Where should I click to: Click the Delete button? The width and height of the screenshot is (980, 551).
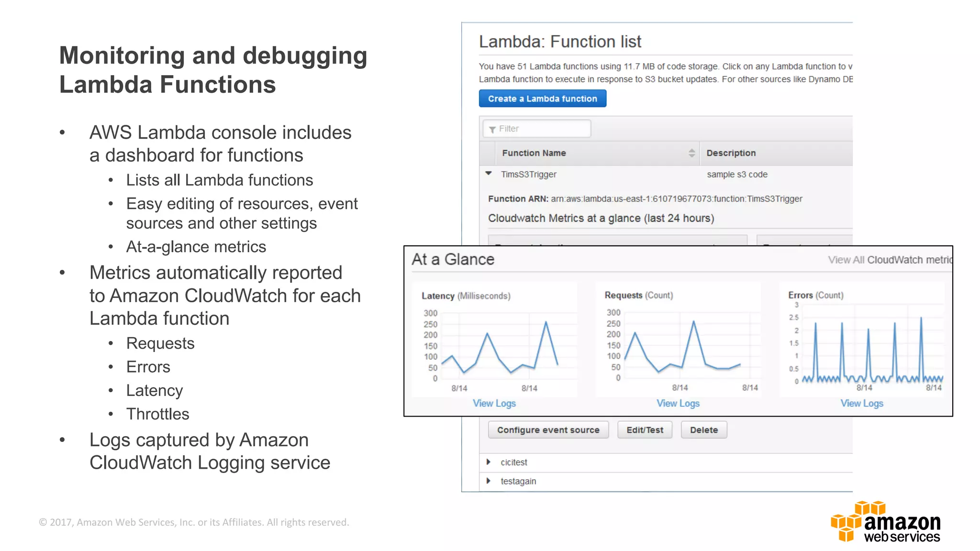(704, 430)
